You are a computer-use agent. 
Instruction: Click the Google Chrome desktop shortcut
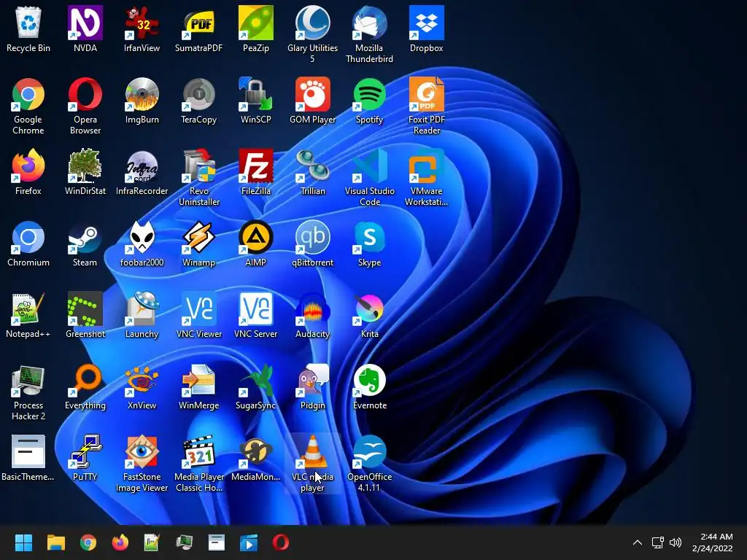click(28, 94)
